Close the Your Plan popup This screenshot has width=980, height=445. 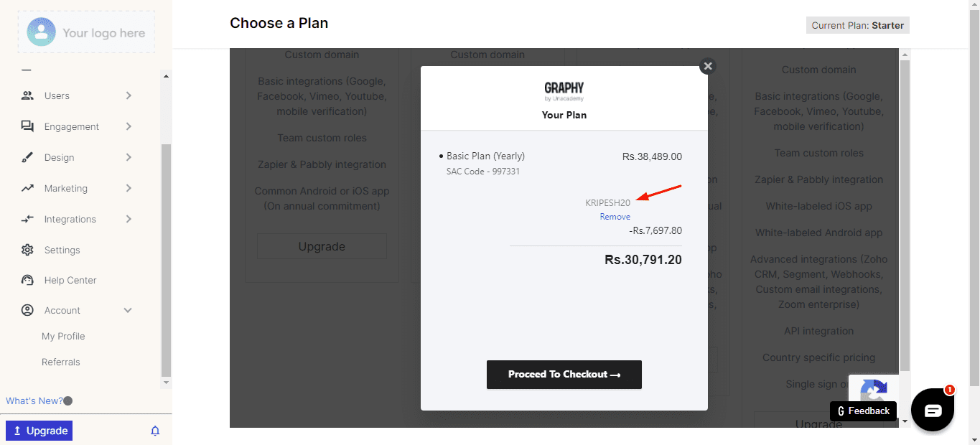(708, 66)
